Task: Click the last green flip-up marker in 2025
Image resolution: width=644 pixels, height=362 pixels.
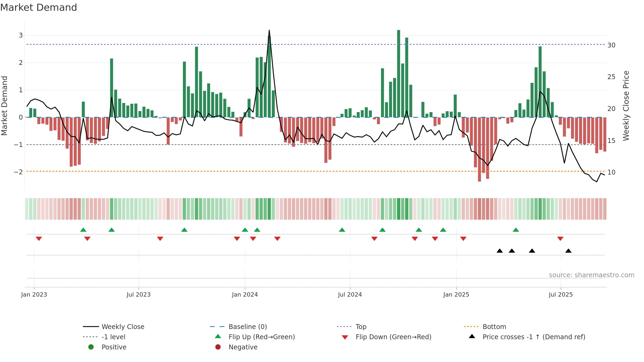Action: 516,230
